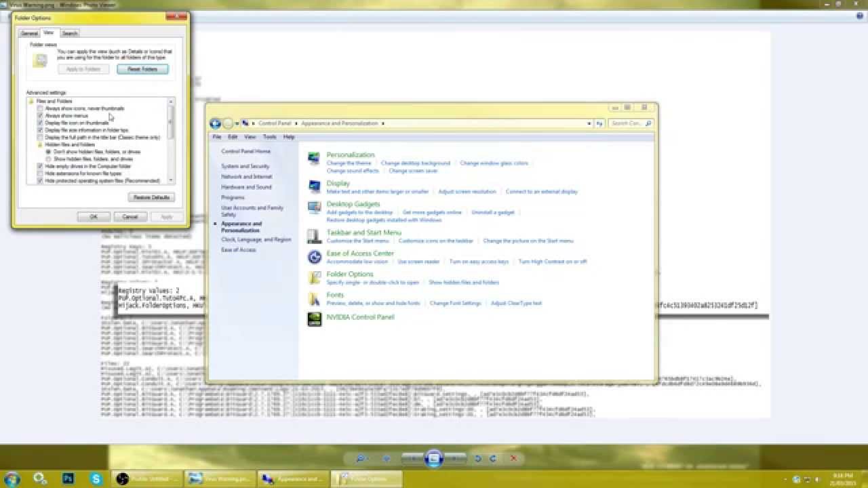Rotate image counterclockwise in Photo Viewer

[x=478, y=459]
